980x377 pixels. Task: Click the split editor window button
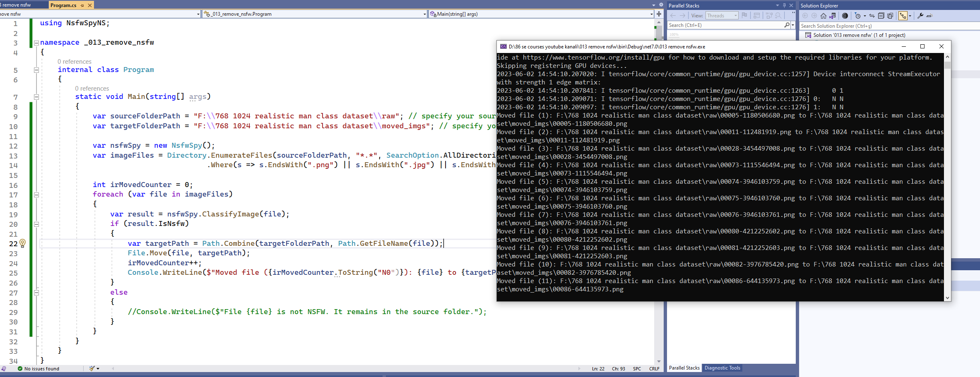659,14
